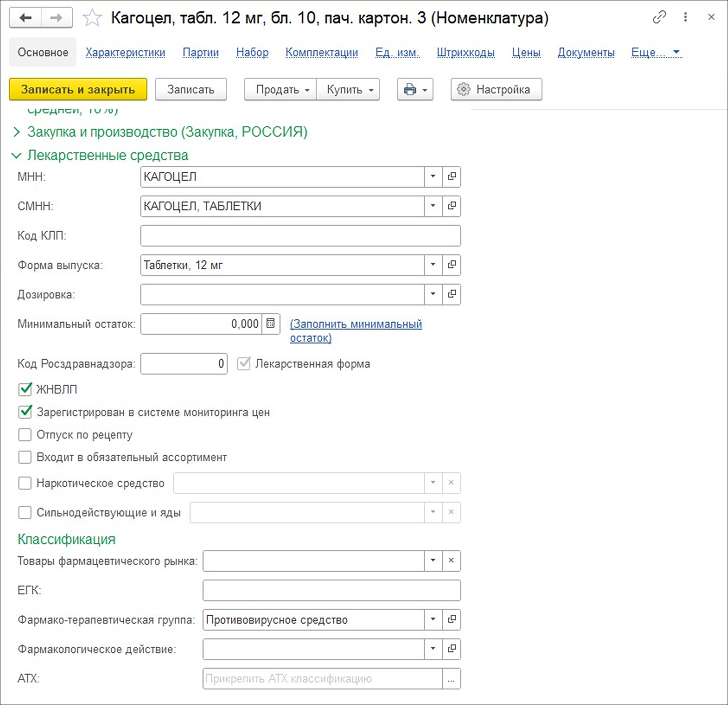Click the forward navigation arrow
Screen dimensions: 728x705
pyautogui.click(x=56, y=18)
